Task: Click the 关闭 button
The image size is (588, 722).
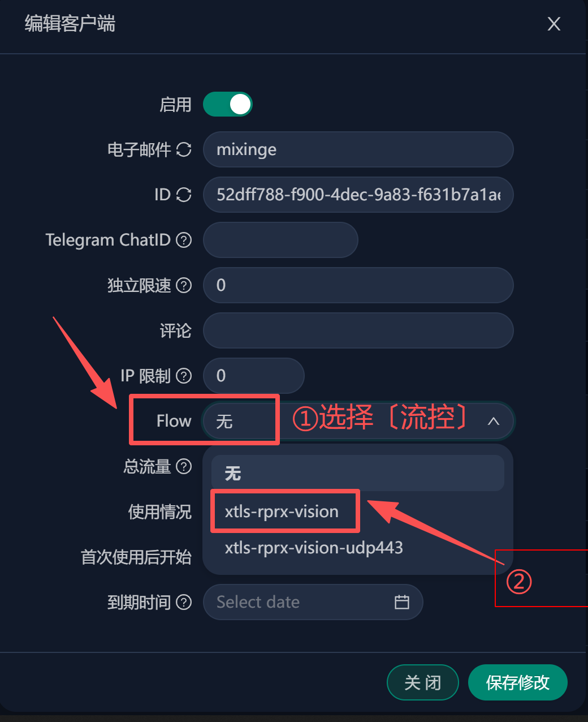Action: pyautogui.click(x=423, y=682)
